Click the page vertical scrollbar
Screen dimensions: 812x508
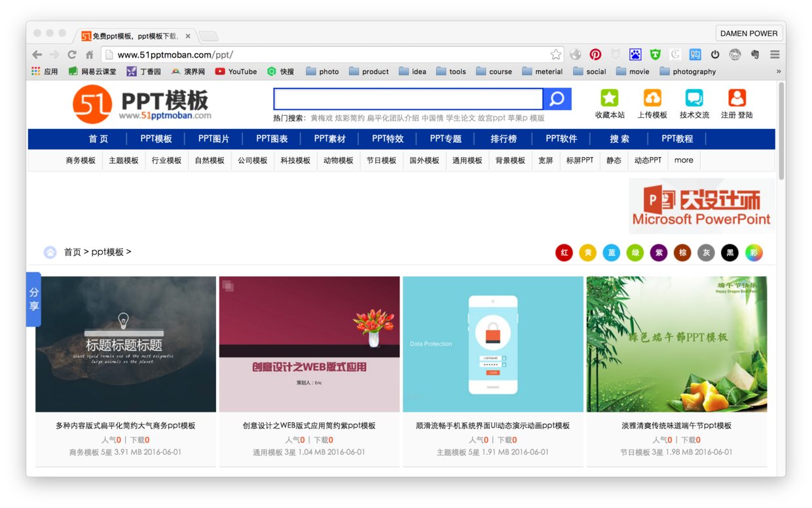coord(781,131)
